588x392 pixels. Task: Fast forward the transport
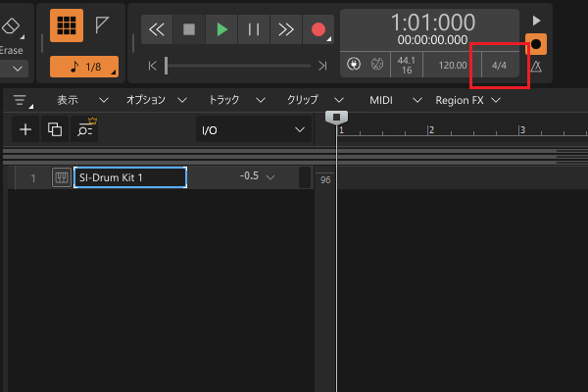click(285, 29)
